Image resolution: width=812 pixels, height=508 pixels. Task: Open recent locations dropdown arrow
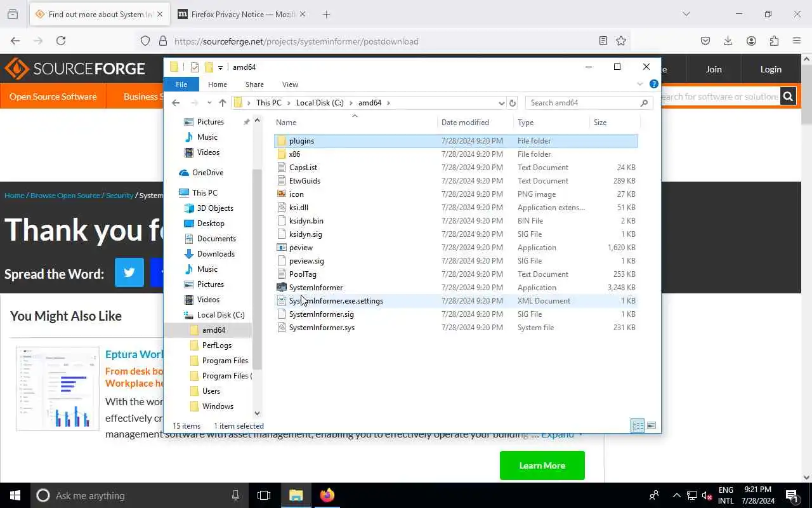click(x=209, y=103)
